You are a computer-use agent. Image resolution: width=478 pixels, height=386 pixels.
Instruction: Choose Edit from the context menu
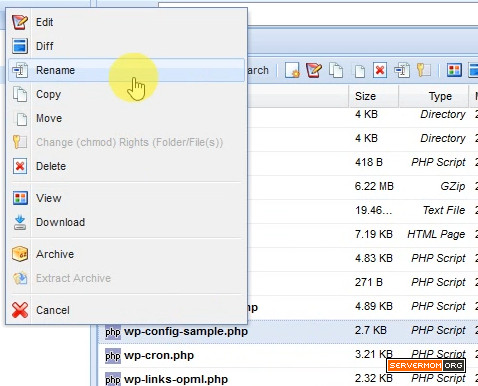pos(126,22)
